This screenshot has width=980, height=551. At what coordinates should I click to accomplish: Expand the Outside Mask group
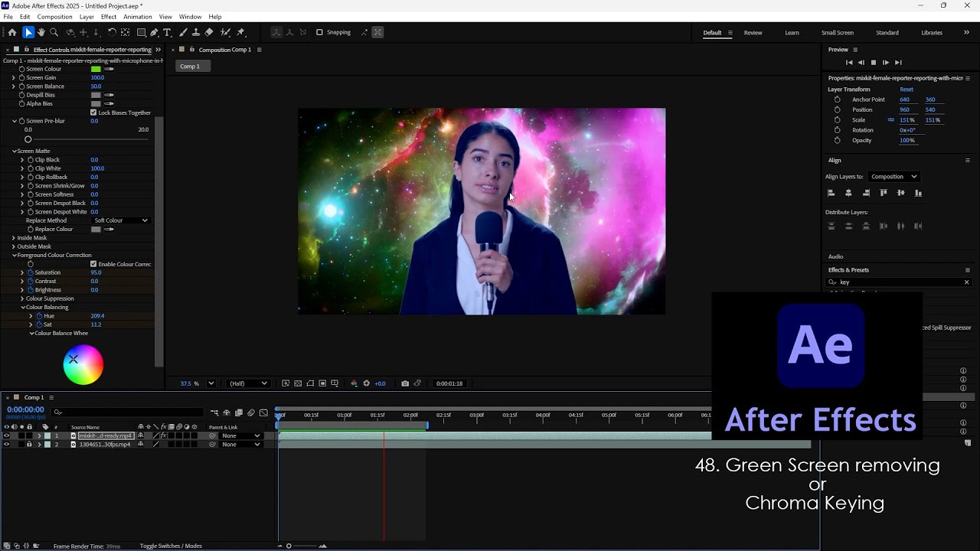tap(14, 246)
